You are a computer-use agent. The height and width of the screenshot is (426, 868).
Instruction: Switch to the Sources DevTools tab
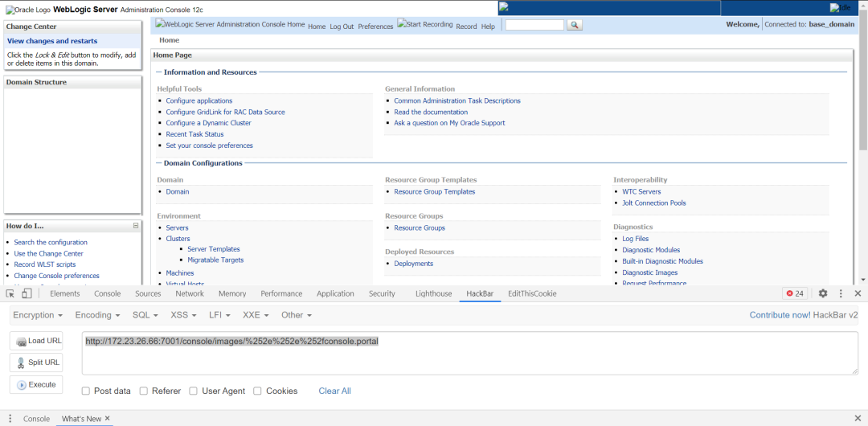(148, 293)
